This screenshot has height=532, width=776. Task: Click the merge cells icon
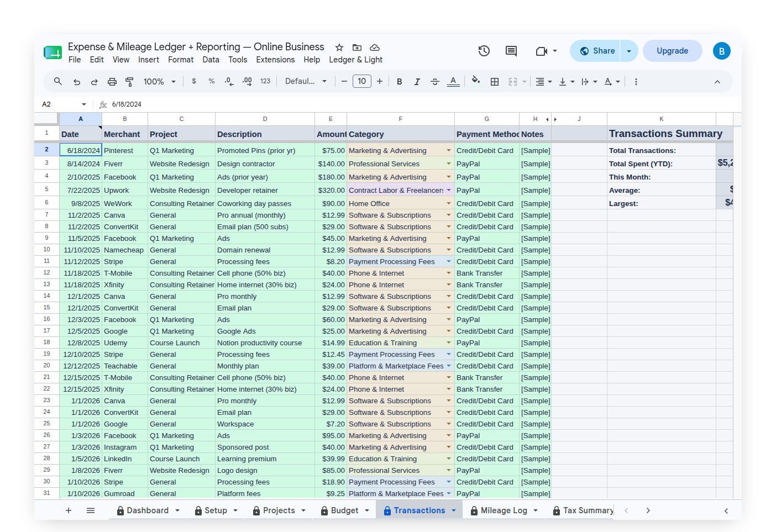coord(513,82)
